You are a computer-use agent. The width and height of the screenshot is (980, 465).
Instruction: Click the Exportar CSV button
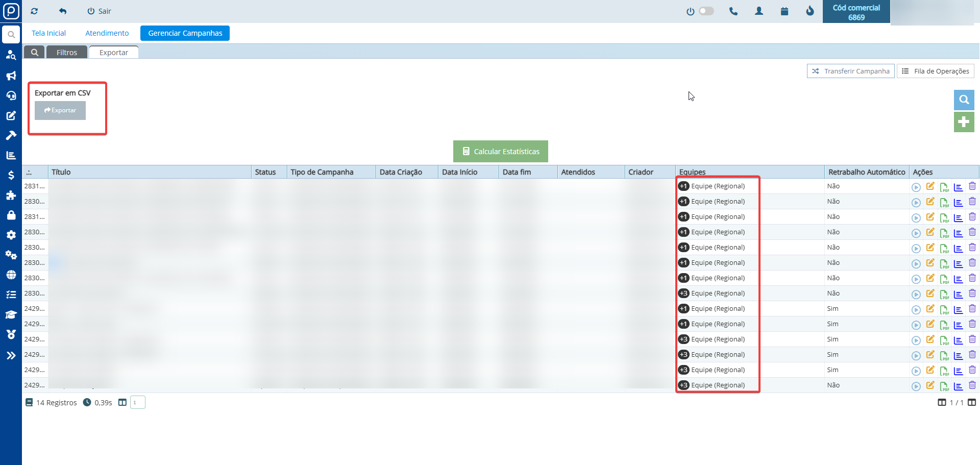point(60,110)
